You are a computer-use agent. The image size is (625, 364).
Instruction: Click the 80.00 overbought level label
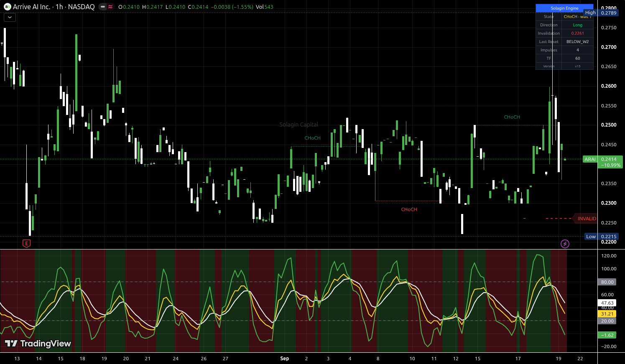607,282
